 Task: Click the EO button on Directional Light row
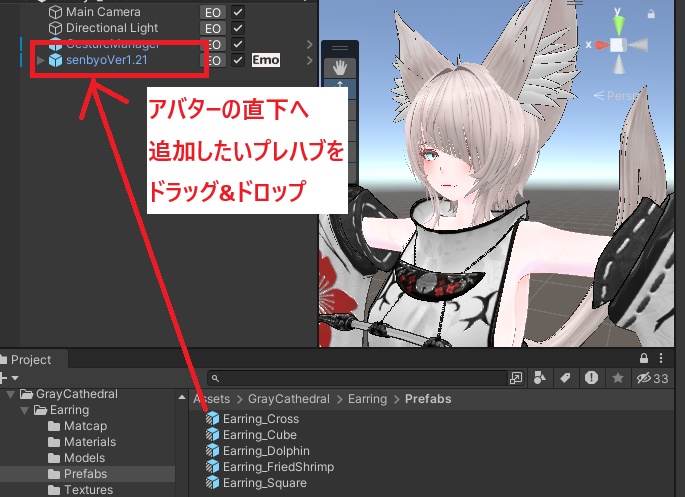(213, 28)
